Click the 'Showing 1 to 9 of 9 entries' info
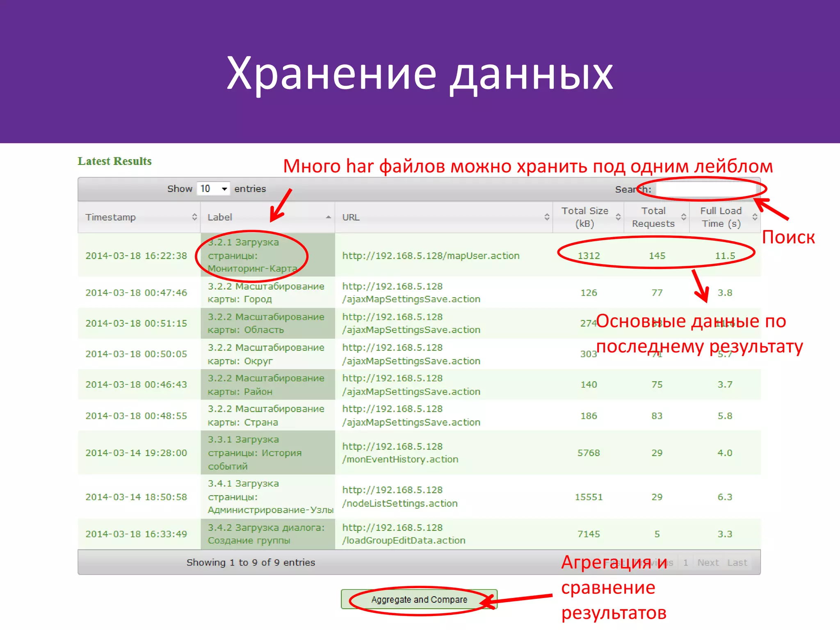 (x=251, y=562)
